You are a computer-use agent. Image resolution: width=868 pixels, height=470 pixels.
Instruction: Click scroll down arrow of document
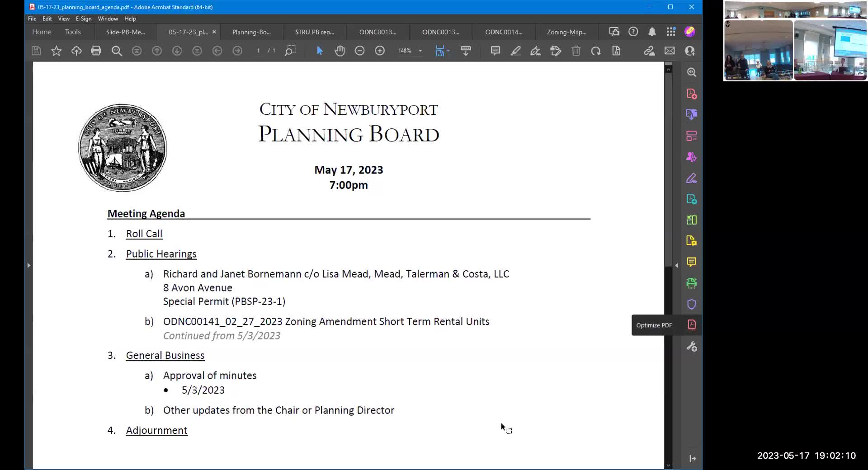(x=668, y=465)
